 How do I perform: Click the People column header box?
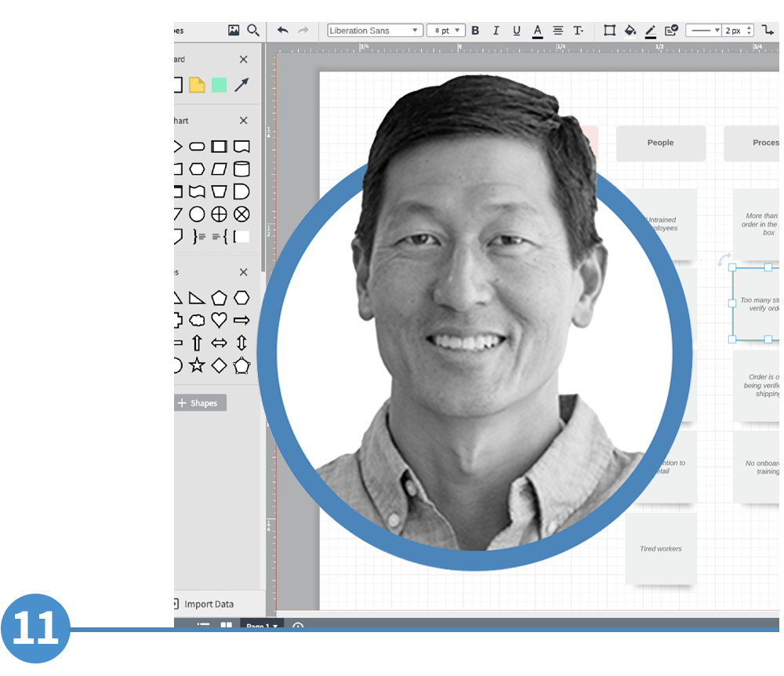tap(660, 143)
